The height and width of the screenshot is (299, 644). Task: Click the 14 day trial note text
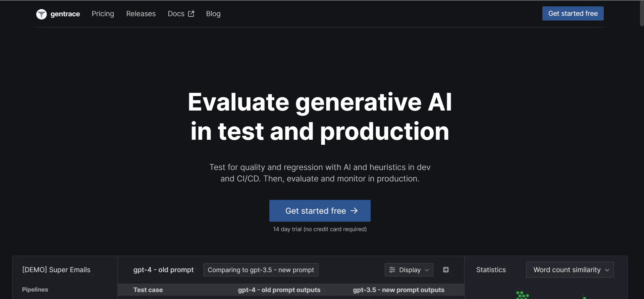coord(320,229)
